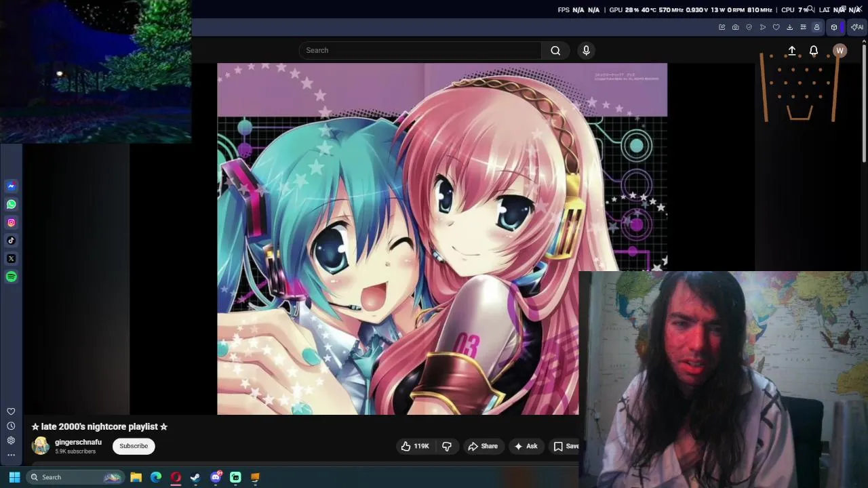
Task: Open Microsoft Edge from the taskbar
Action: 156,477
